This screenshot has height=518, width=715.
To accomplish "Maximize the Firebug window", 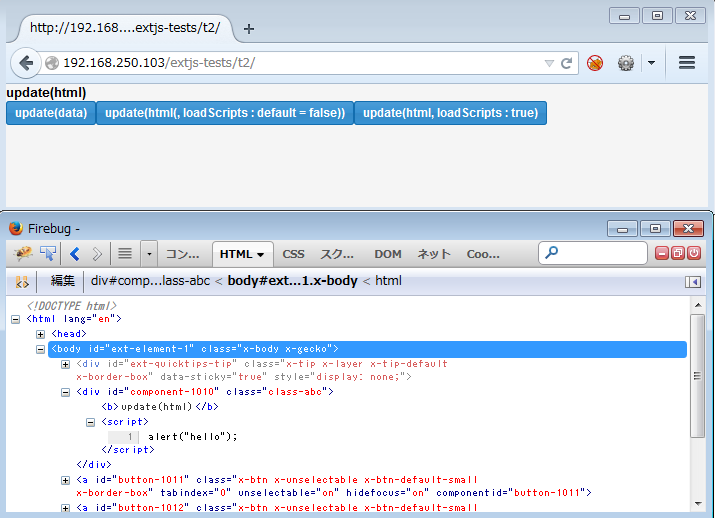I will 655,228.
